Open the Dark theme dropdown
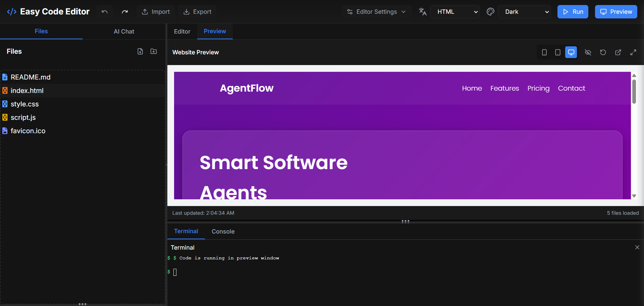The image size is (644, 306). pos(524,12)
